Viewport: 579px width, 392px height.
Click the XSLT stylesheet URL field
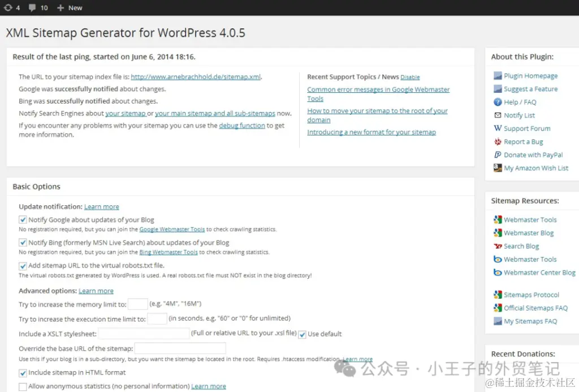[144, 334]
